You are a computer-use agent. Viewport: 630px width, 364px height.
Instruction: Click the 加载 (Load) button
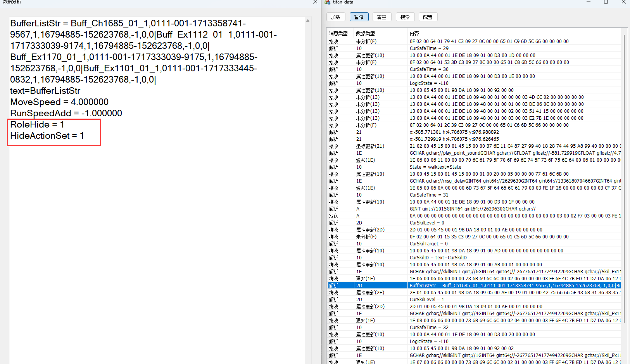(336, 17)
